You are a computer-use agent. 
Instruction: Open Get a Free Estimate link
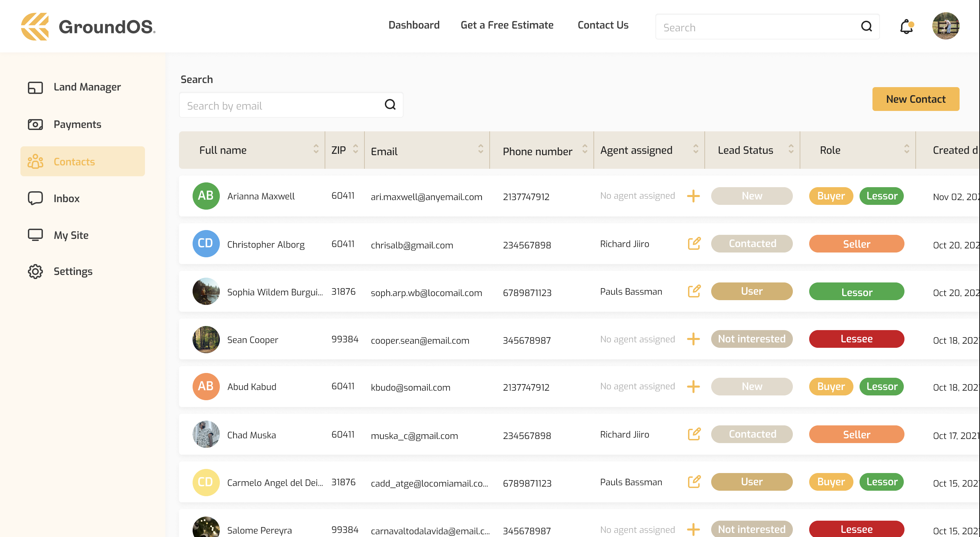(x=507, y=25)
